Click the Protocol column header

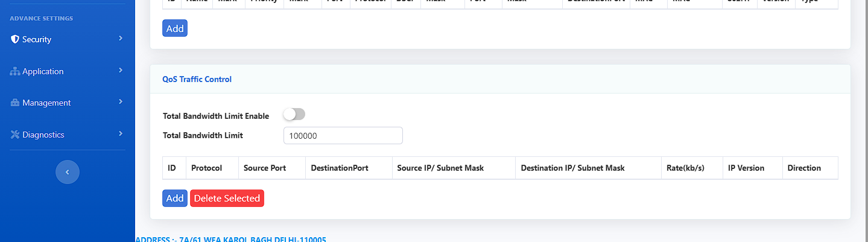(x=206, y=168)
